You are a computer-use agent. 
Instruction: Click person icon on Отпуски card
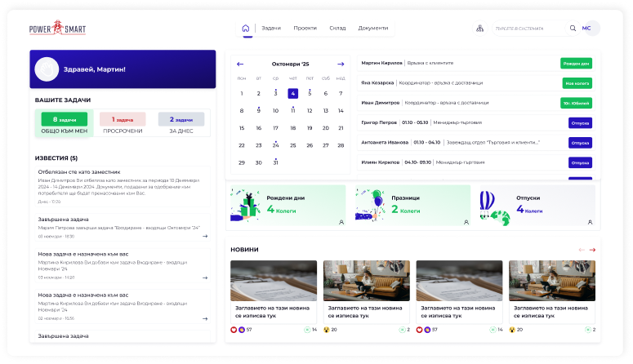(590, 222)
